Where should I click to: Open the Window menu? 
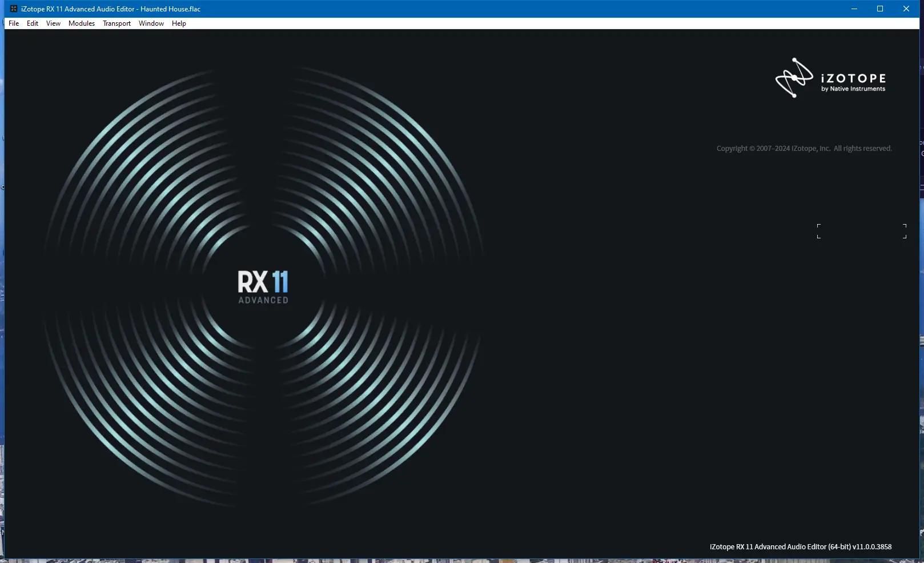[x=151, y=23]
